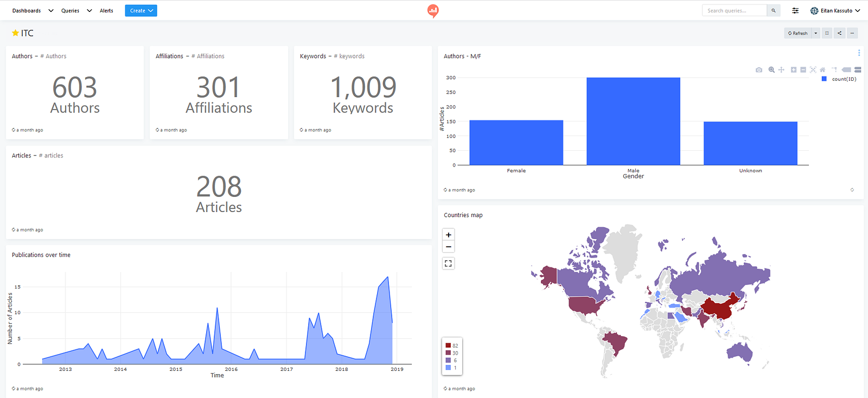Open the refresh interval dropdown arrow
The height and width of the screenshot is (398, 868).
815,33
